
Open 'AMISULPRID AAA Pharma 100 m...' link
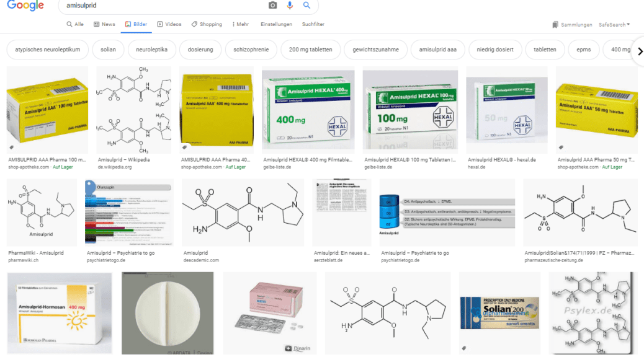pos(47,160)
